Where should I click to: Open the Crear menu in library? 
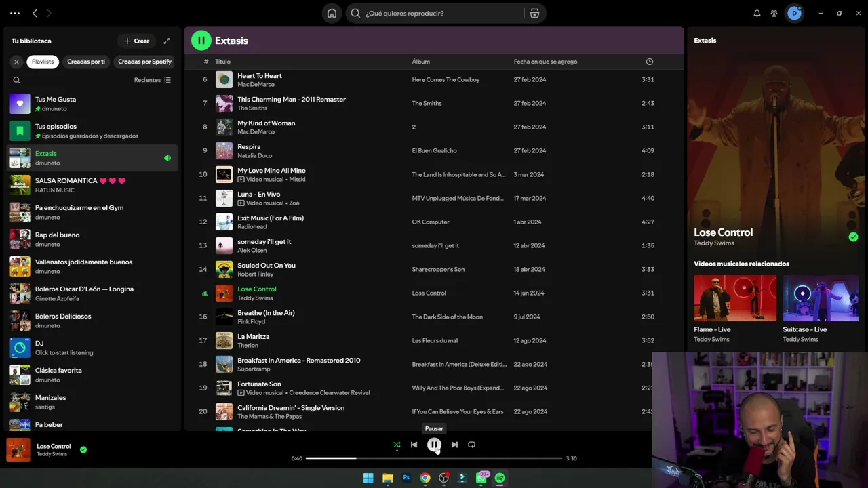136,41
